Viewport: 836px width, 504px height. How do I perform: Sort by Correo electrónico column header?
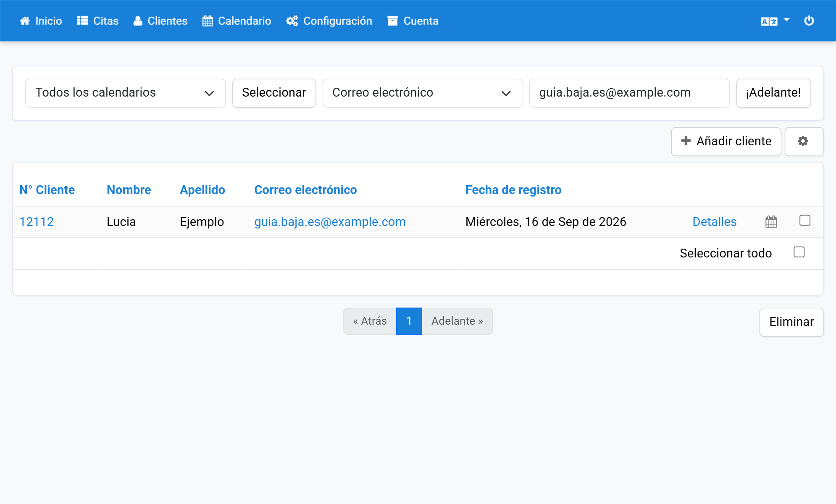click(x=305, y=190)
